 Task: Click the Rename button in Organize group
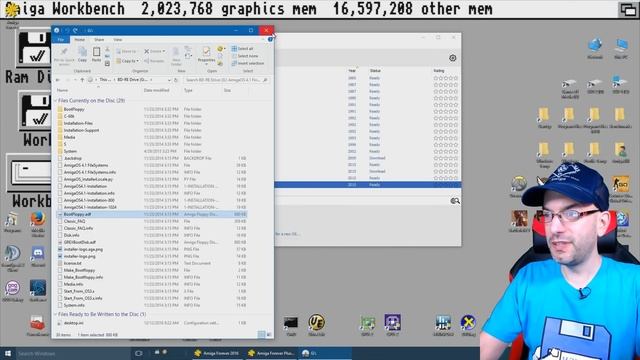point(154,61)
